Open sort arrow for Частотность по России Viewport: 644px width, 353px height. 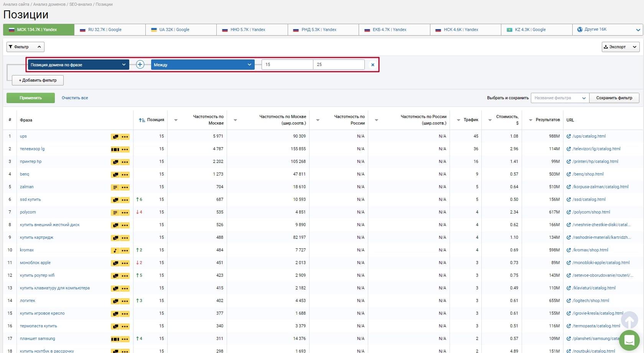[x=318, y=120]
